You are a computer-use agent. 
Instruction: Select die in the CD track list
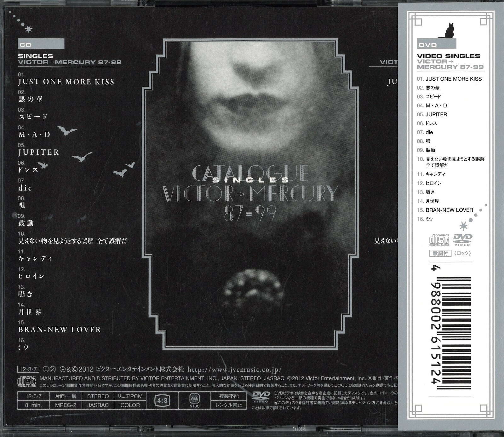(25, 188)
